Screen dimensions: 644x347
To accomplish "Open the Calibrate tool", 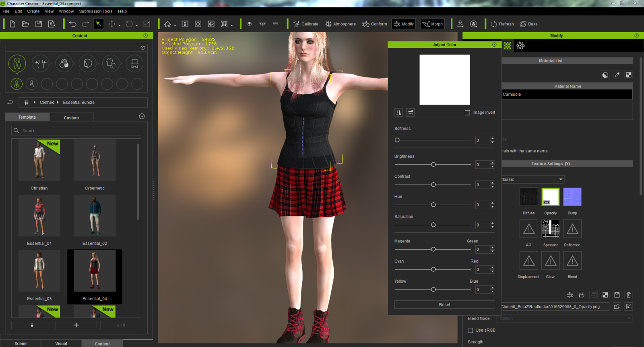I will pos(305,24).
